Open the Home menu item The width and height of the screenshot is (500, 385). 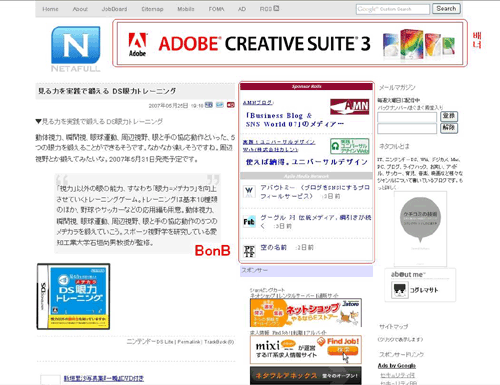point(50,9)
